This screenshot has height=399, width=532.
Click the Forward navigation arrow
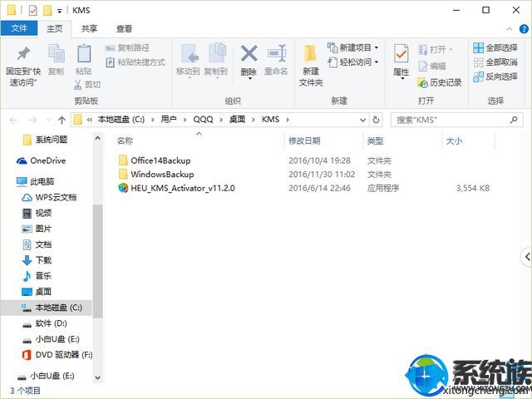[32, 120]
